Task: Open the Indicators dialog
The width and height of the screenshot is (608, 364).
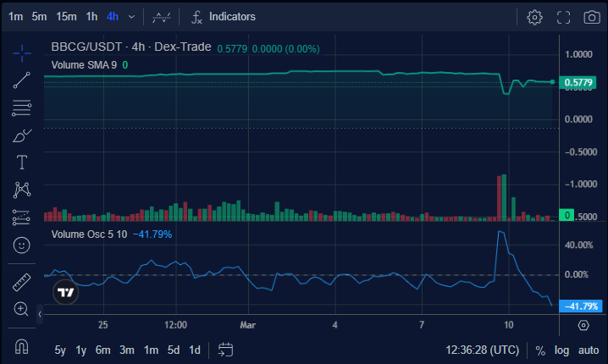Action: pyautogui.click(x=224, y=17)
